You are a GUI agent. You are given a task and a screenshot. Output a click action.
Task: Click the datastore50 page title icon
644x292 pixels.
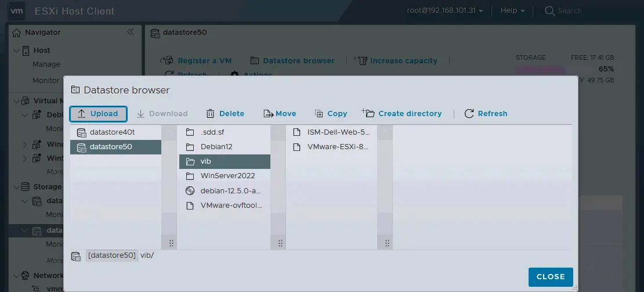[x=155, y=33]
